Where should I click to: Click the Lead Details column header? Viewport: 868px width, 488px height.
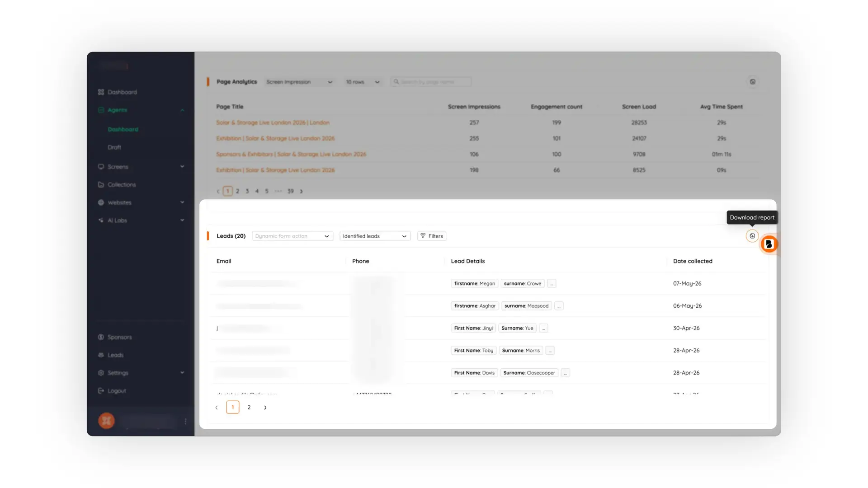coord(468,261)
